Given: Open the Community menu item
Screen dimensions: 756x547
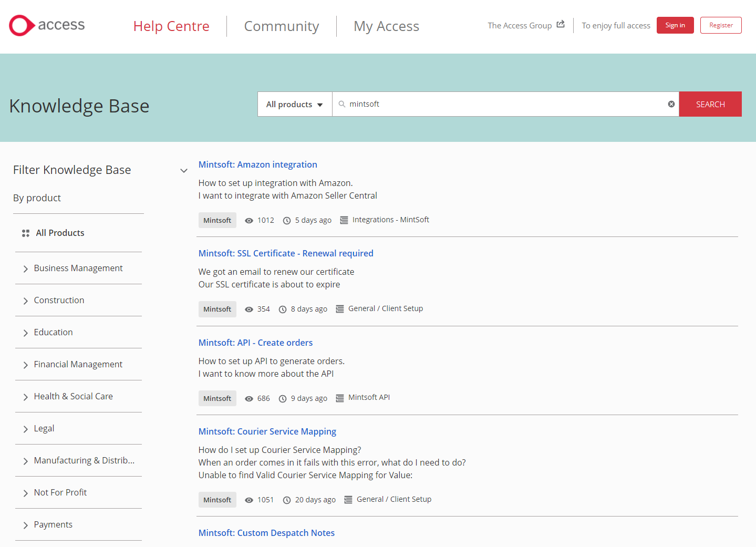Looking at the screenshot, I should point(281,26).
